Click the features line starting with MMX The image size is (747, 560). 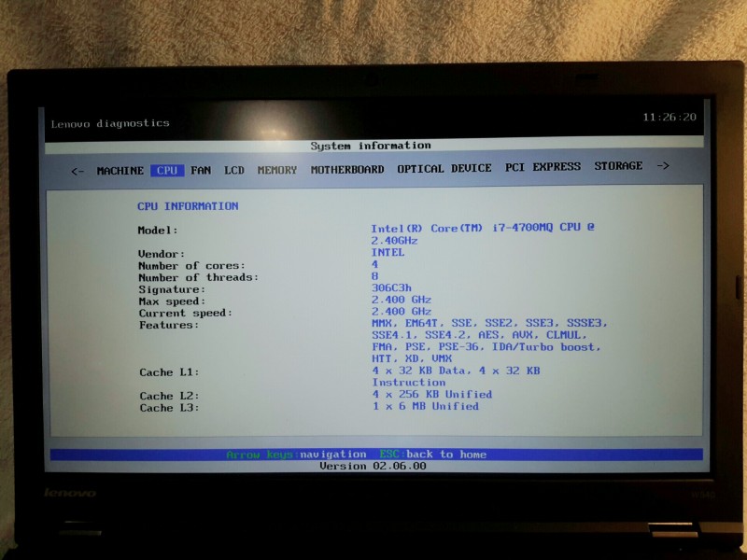[489, 323]
